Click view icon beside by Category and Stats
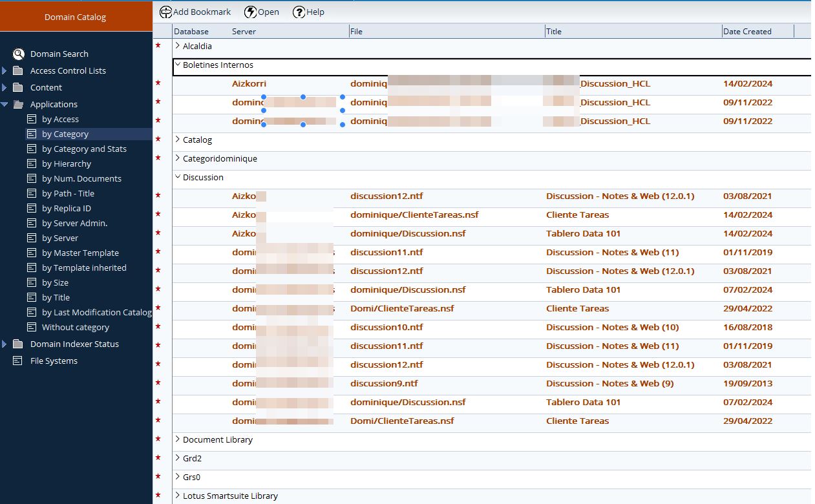 [32, 149]
